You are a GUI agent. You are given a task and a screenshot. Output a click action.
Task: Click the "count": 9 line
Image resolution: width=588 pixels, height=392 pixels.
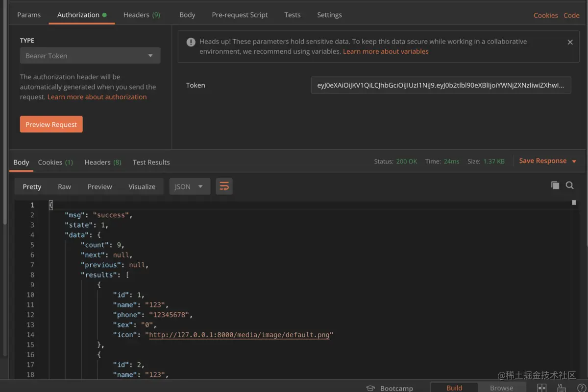[102, 245]
